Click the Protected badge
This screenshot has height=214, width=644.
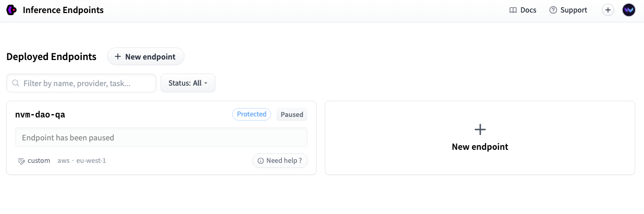click(251, 114)
